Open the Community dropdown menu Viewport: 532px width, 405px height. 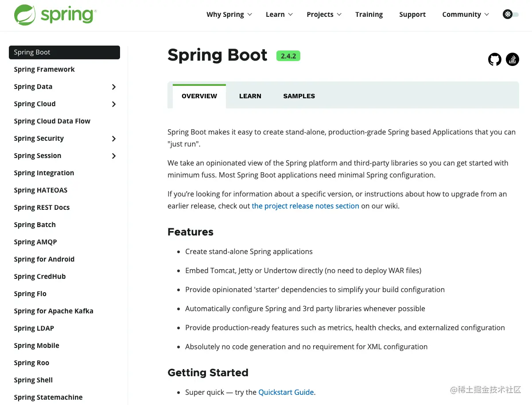[x=465, y=15]
